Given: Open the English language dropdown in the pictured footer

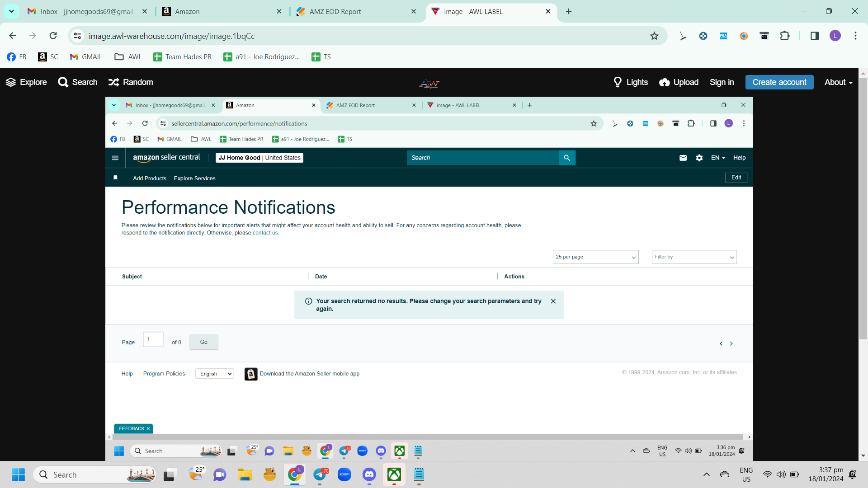Looking at the screenshot, I should click(214, 374).
